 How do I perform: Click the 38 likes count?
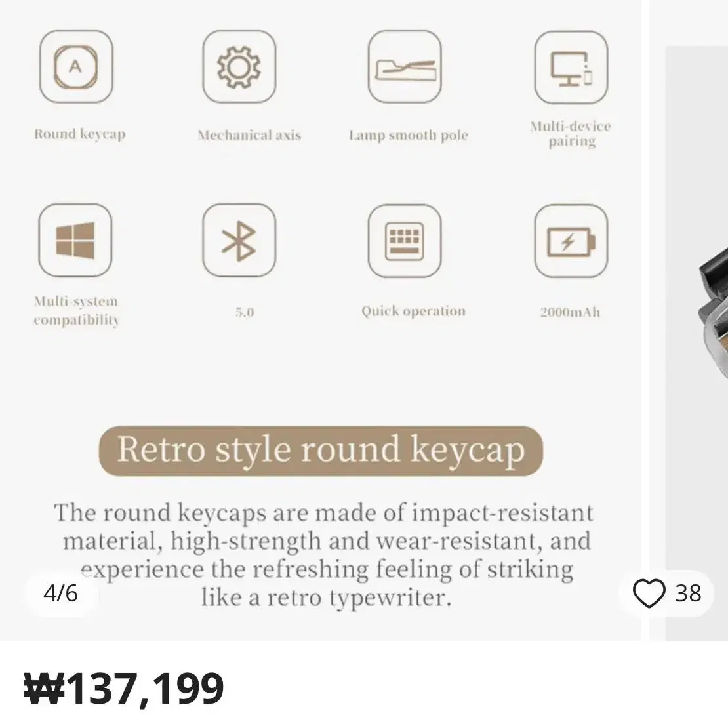pos(688,594)
